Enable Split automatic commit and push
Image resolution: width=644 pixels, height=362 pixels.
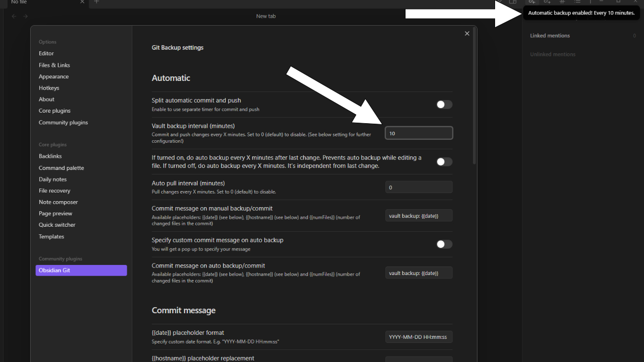(x=444, y=105)
